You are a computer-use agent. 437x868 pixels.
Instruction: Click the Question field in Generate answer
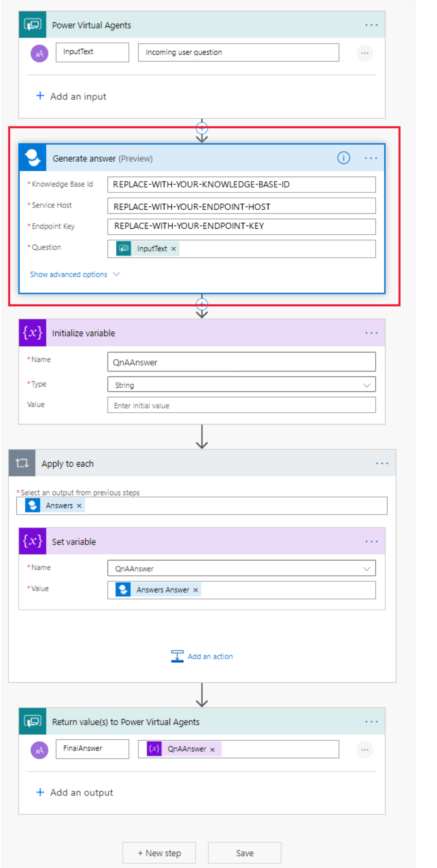coord(242,249)
